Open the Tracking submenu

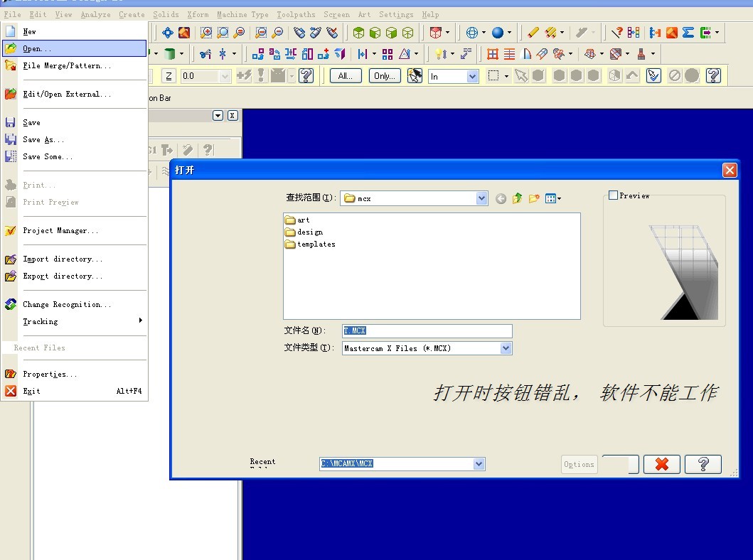[75, 321]
